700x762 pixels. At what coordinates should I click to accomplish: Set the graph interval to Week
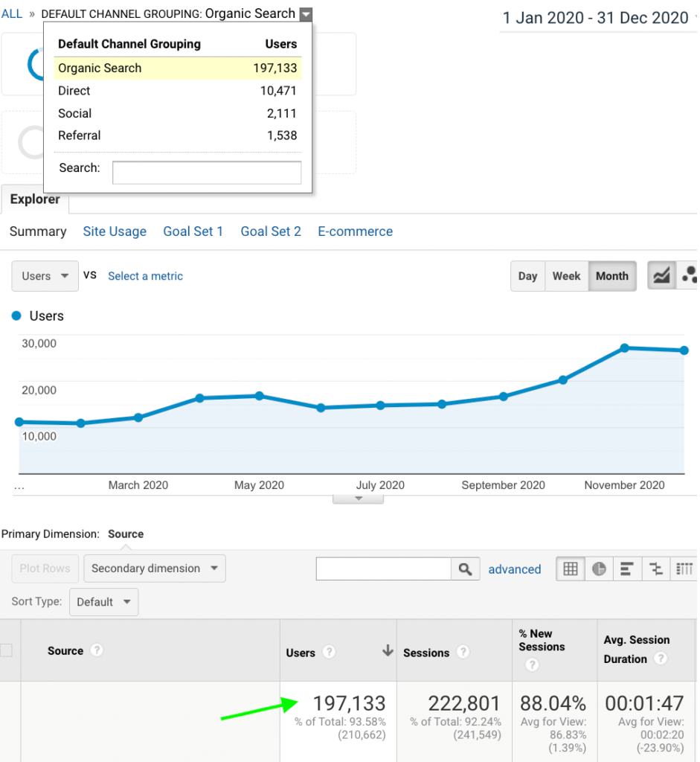point(566,276)
